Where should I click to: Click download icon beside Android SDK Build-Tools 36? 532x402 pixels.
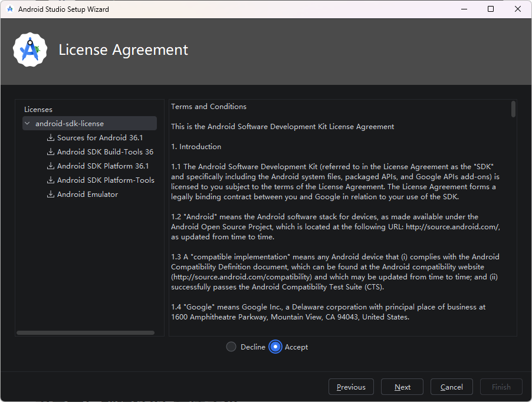coord(51,152)
